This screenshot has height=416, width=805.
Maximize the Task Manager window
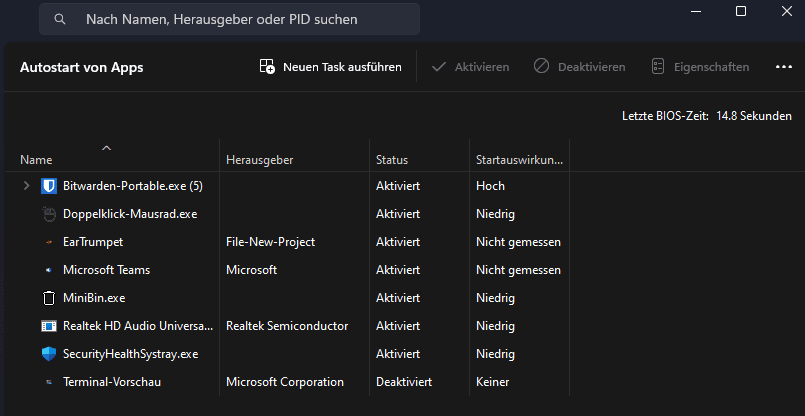point(741,11)
